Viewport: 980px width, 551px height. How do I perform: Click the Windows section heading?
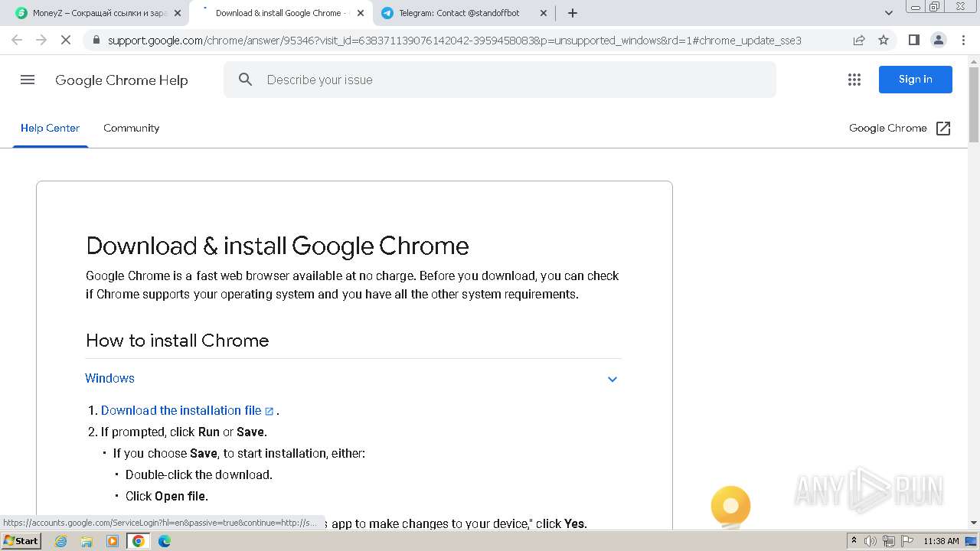pyautogui.click(x=109, y=378)
